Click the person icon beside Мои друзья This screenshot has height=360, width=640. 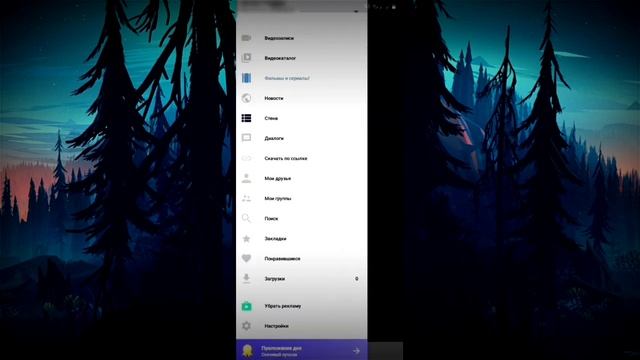(246, 178)
